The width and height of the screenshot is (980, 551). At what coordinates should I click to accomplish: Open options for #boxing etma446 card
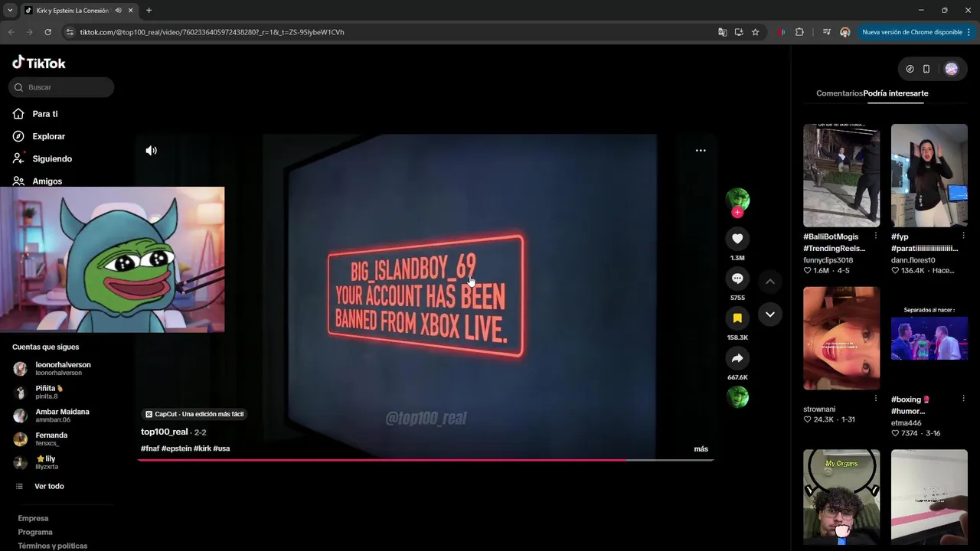click(964, 399)
